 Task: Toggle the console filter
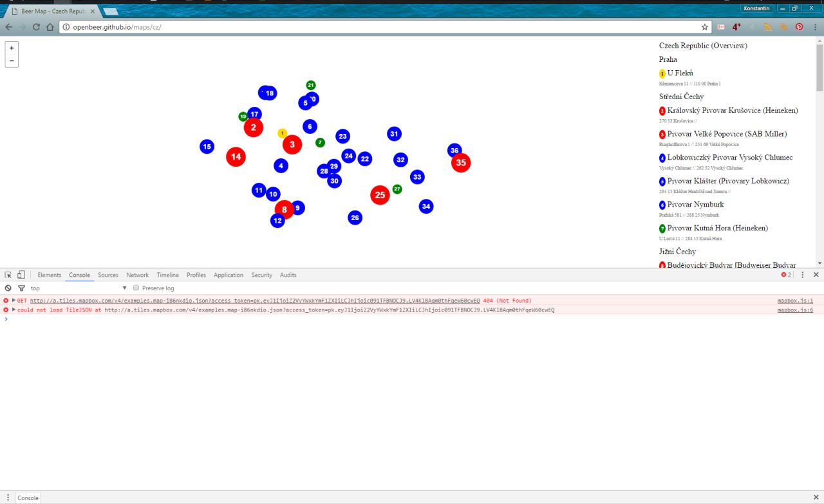(21, 288)
